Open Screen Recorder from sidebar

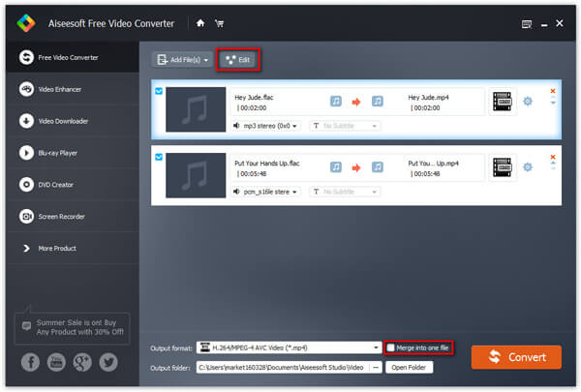click(x=73, y=217)
